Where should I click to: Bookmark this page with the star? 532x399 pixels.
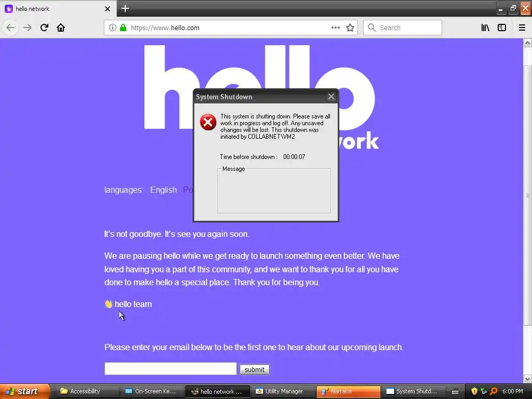pos(350,28)
